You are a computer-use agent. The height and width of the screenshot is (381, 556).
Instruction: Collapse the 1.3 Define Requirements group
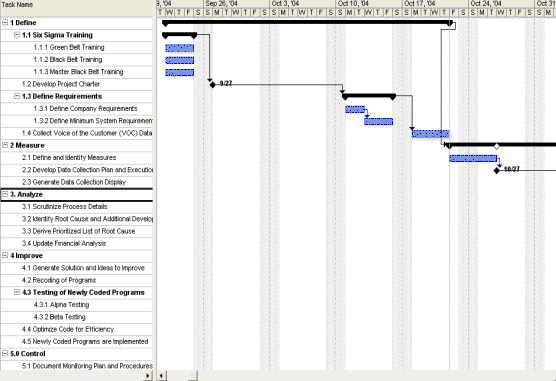coord(17,96)
